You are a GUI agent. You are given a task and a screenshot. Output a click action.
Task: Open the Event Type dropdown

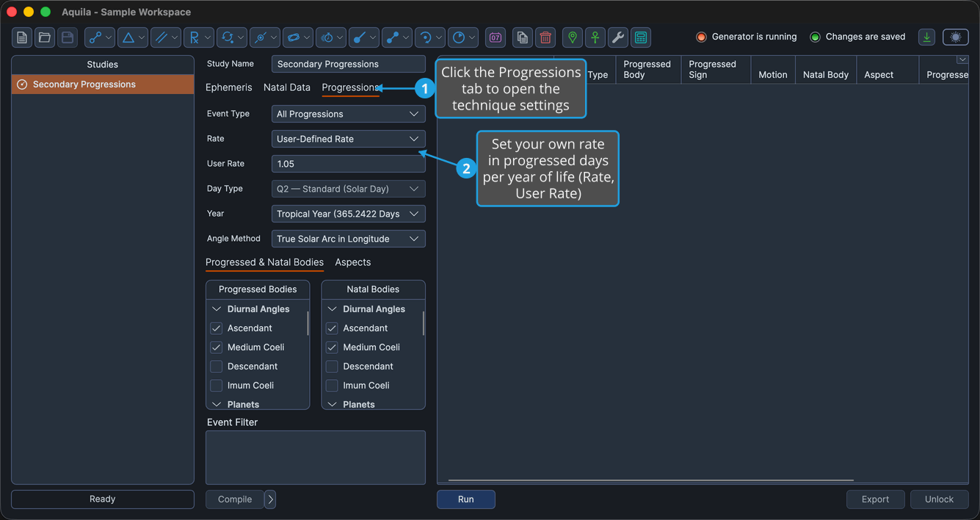click(x=349, y=114)
